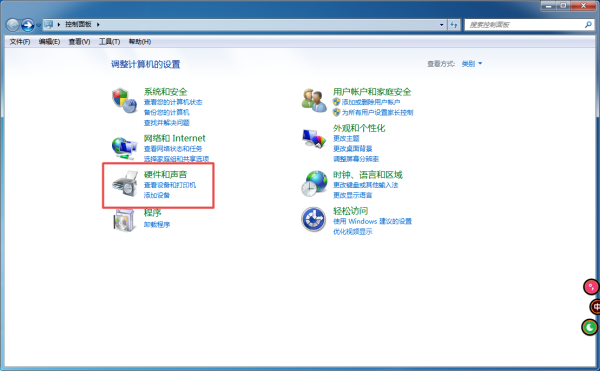Screen dimensions: 600x371
Task: Open 系统和安全 category link
Action: [165, 92]
